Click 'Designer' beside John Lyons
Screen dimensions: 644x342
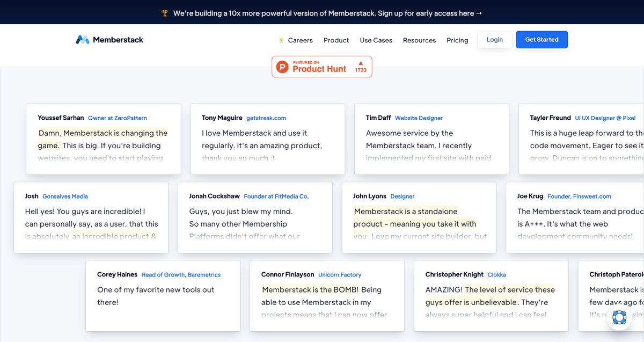(402, 197)
